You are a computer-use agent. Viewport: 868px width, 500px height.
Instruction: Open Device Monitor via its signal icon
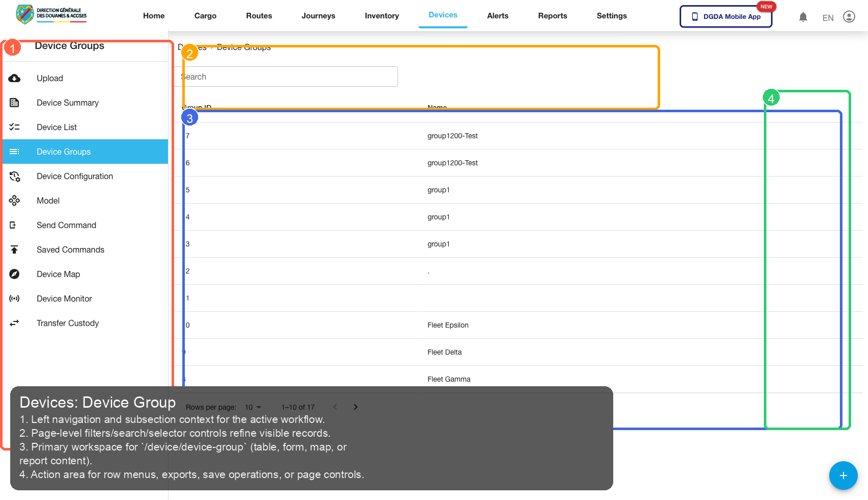(x=14, y=298)
